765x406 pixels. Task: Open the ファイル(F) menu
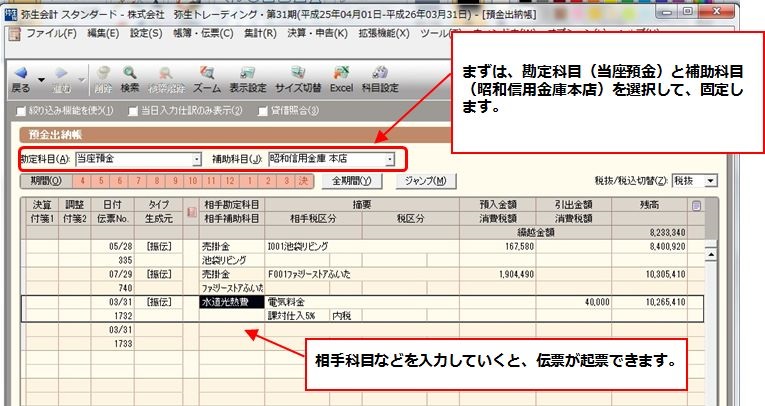(x=51, y=33)
